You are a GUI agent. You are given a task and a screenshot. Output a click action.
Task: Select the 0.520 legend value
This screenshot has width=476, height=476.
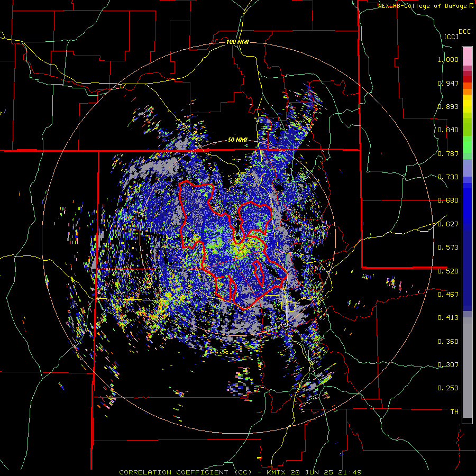(448, 271)
